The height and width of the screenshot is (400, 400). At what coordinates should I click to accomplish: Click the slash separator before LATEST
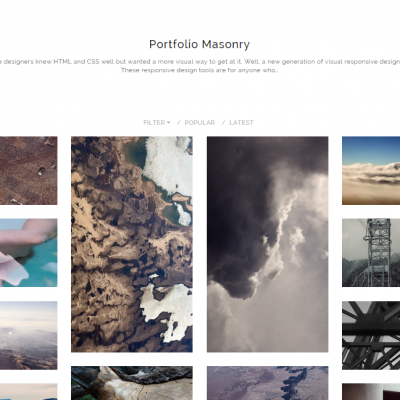[x=223, y=123]
